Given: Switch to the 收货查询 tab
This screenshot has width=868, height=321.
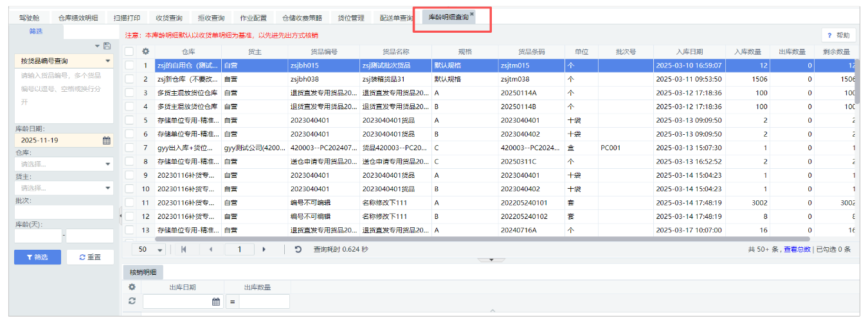Looking at the screenshot, I should tap(168, 18).
